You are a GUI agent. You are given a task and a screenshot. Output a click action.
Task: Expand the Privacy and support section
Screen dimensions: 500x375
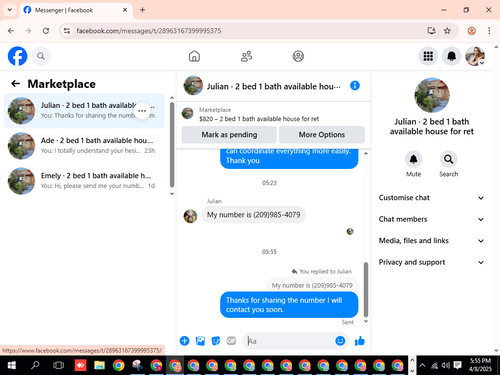point(431,262)
